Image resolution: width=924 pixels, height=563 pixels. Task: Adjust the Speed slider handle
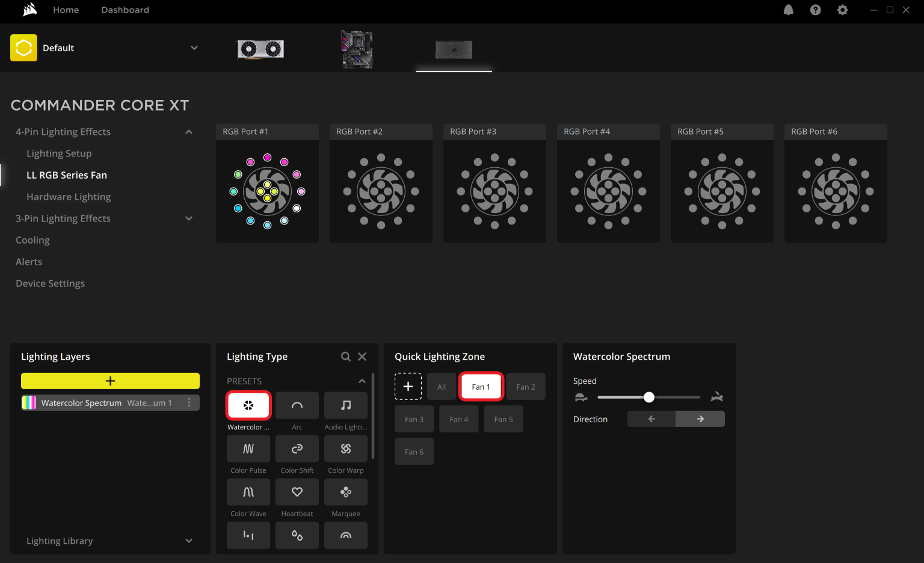[x=649, y=397]
